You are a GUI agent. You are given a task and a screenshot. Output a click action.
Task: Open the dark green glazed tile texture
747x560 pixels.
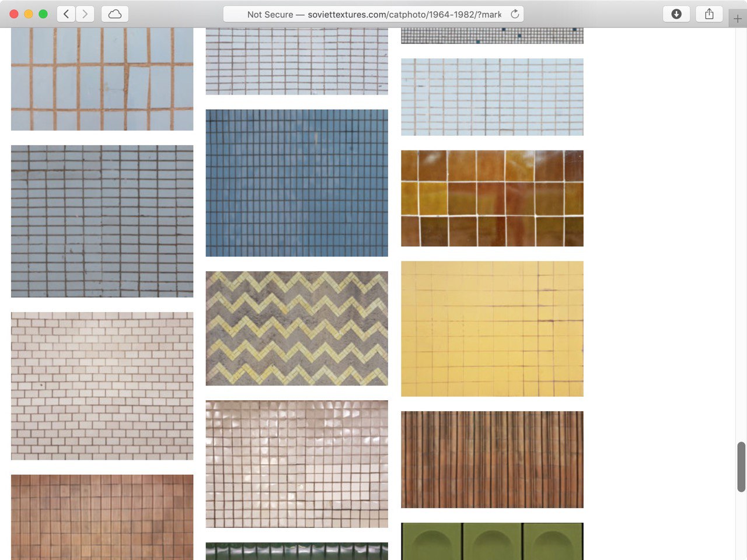[x=296, y=551]
